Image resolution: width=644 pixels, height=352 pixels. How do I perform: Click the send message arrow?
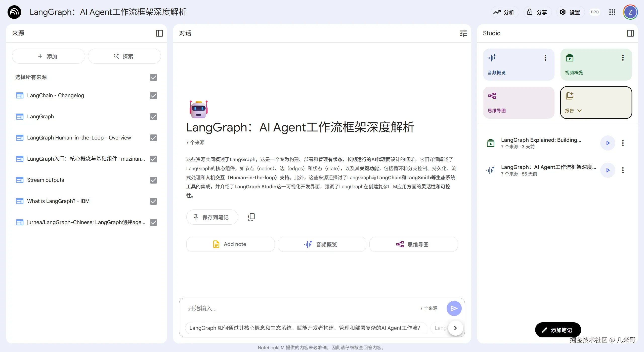(454, 308)
